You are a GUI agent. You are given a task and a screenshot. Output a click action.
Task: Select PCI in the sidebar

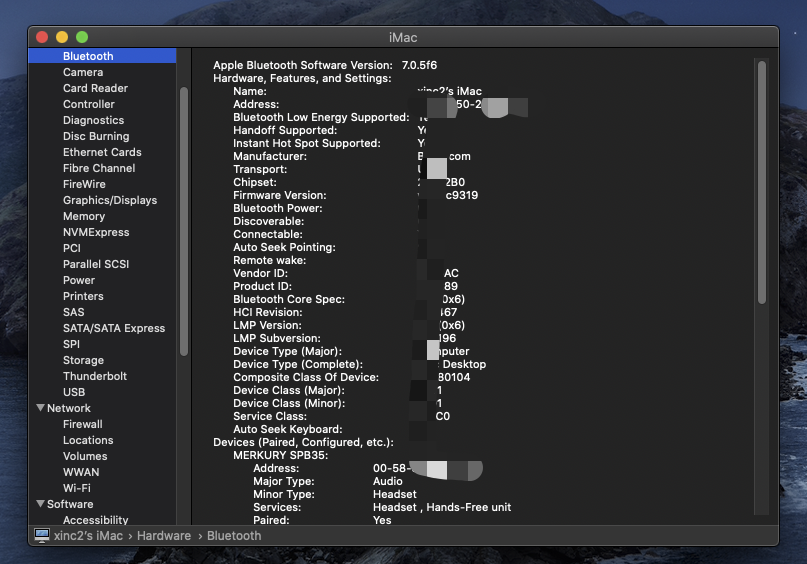[x=72, y=248]
